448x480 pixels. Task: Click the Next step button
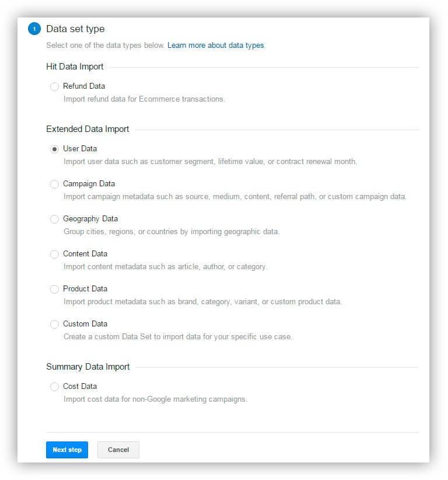pos(67,450)
